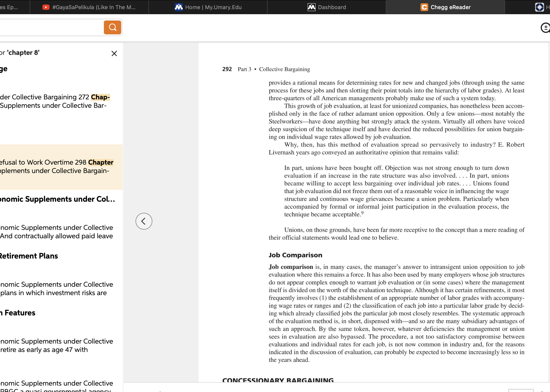Click the YouTube favicon on tab
Viewport: 550px width, 392px height.
click(46, 7)
